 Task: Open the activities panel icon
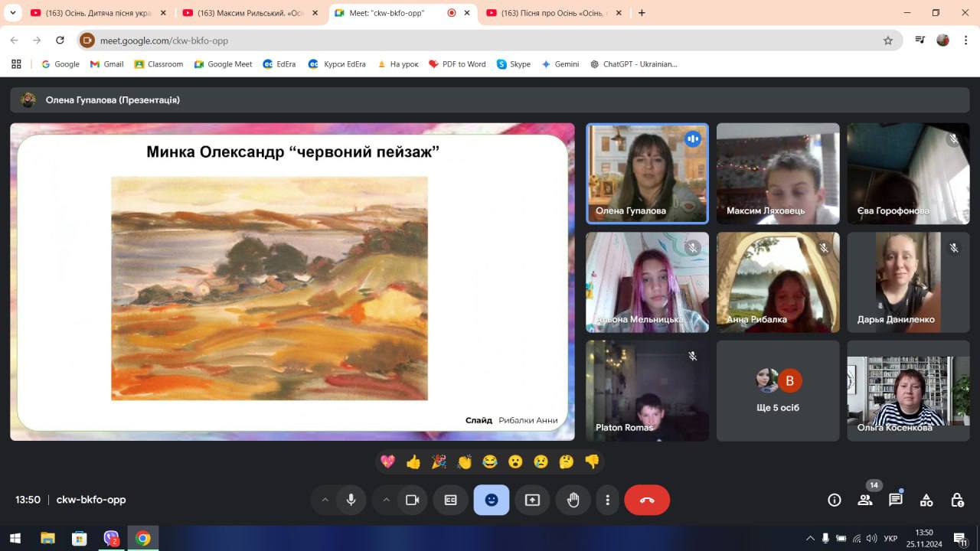click(926, 500)
